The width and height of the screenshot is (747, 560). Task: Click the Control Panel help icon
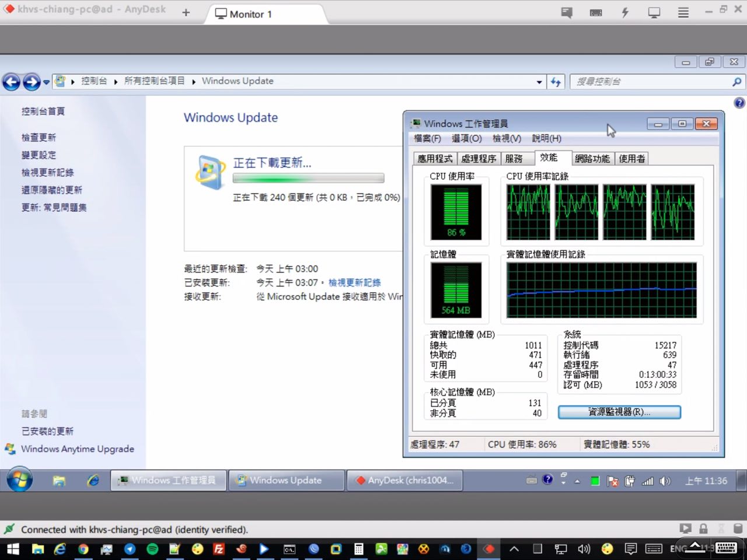pyautogui.click(x=739, y=103)
